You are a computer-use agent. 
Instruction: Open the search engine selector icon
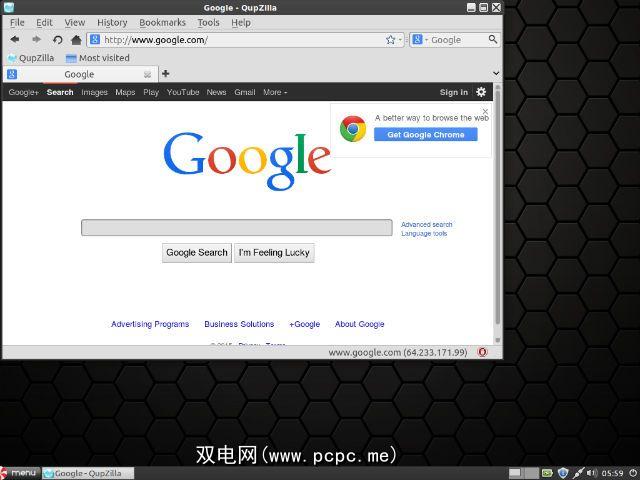tap(418, 40)
